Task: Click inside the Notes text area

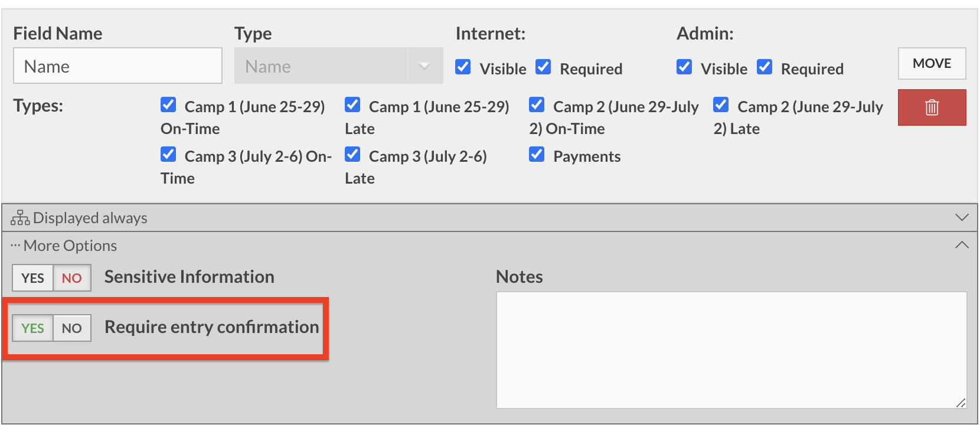Action: (731, 350)
